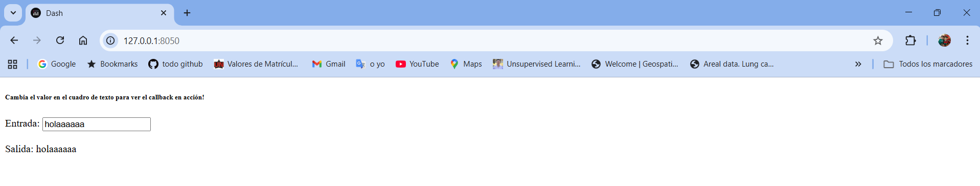Show hidden bookmarks with the chevron

click(x=858, y=64)
